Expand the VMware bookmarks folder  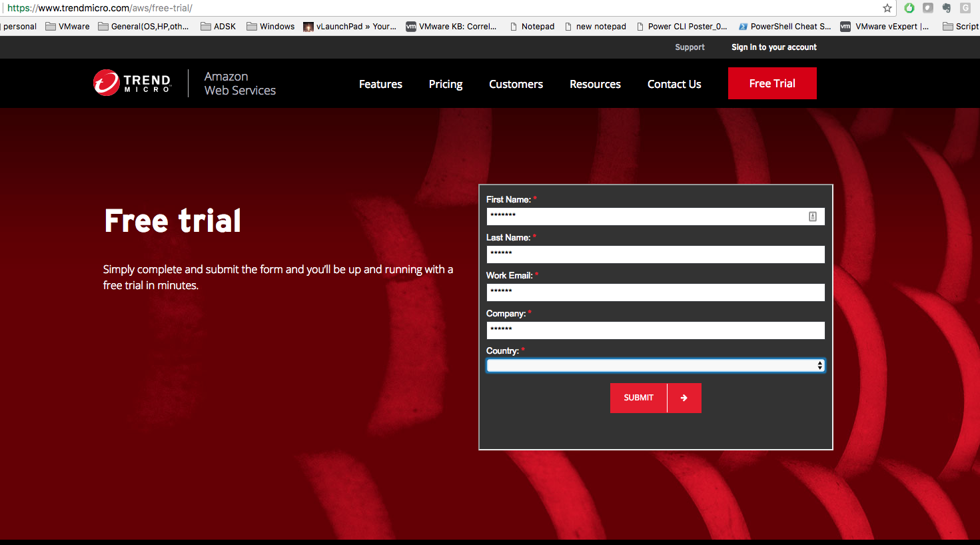point(67,27)
